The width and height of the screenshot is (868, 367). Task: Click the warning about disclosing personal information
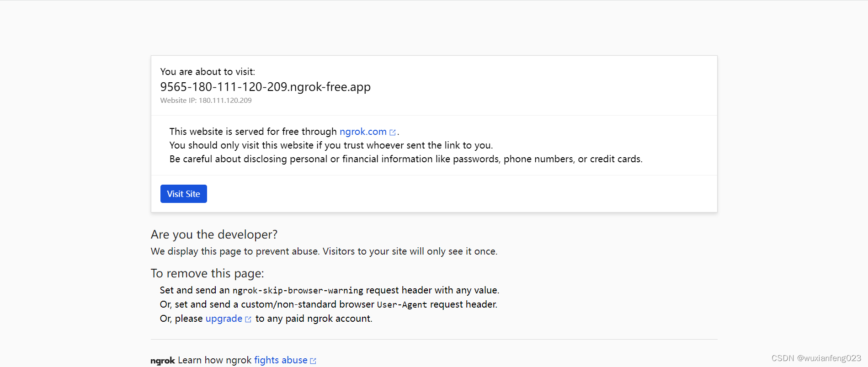pos(406,159)
